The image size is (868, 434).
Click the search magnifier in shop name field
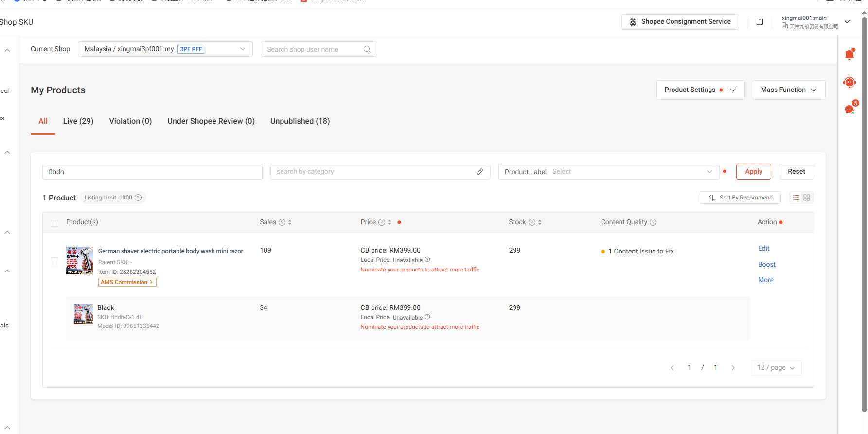[367, 49]
